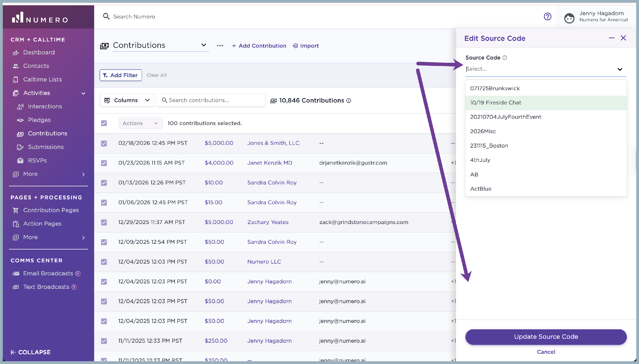The image size is (639, 364).
Task: Click the Email Broadcasts upgrade arrow icon
Action: coord(78,274)
